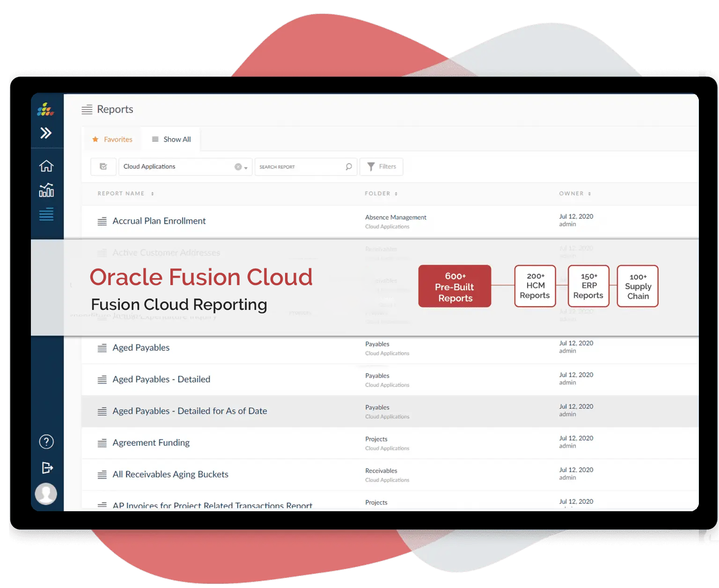Open the All Receivables Aging Buckets report
The width and height of the screenshot is (719, 588).
click(170, 475)
